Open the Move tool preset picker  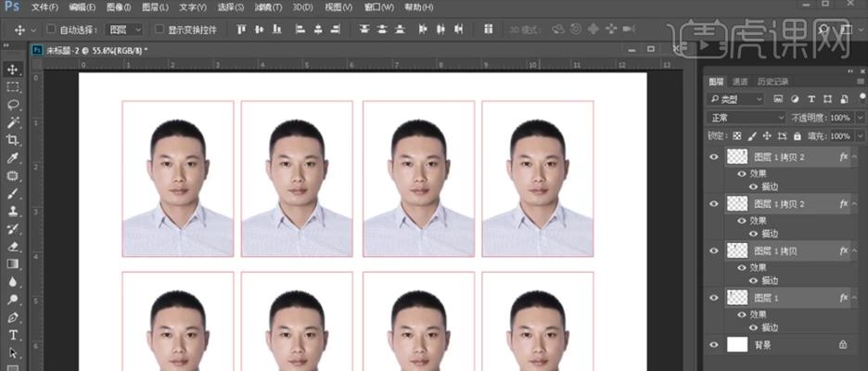(32, 30)
